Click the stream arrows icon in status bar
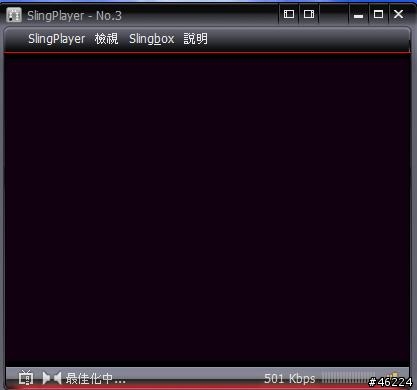Screen dimensions: 417x390 [52, 378]
